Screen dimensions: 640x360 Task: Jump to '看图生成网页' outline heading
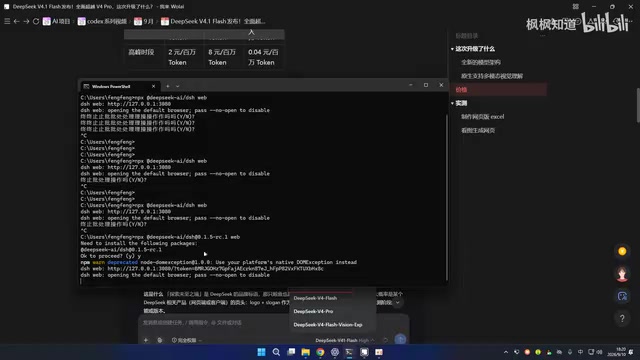[478, 131]
